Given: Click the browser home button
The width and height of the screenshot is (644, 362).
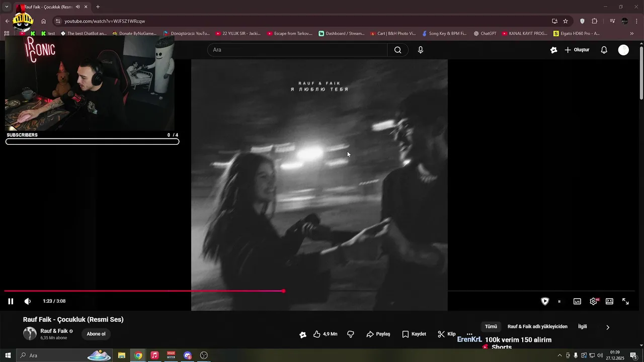Looking at the screenshot, I should (x=44, y=21).
